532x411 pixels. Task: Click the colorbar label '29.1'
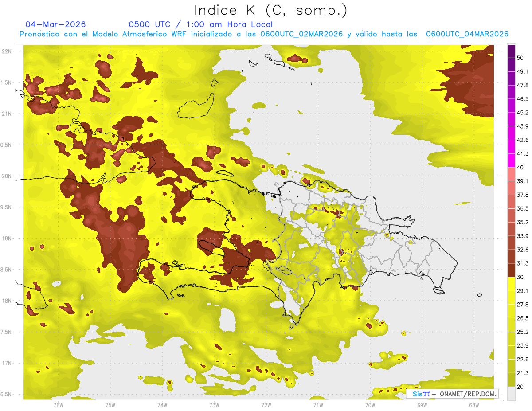[x=523, y=291]
